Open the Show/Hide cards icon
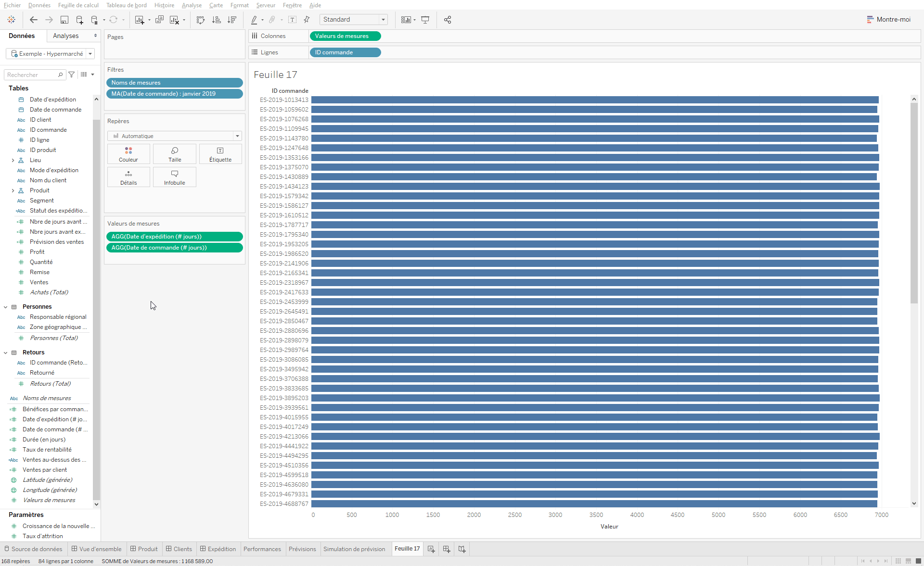 point(406,20)
